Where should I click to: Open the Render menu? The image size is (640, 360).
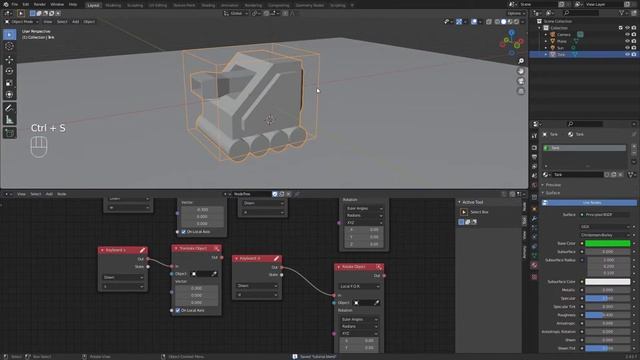point(40,4)
